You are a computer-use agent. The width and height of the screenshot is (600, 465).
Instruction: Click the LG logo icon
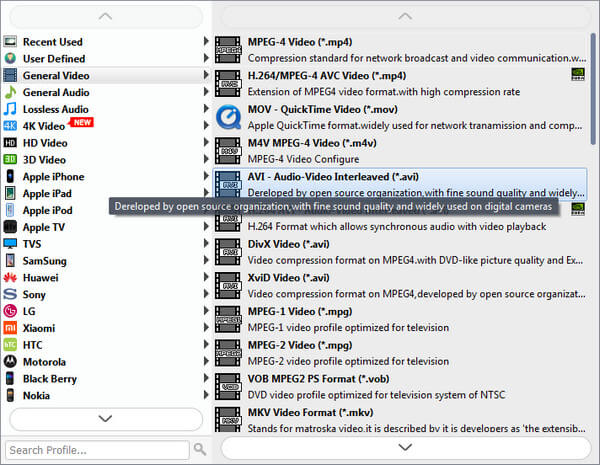[x=10, y=311]
